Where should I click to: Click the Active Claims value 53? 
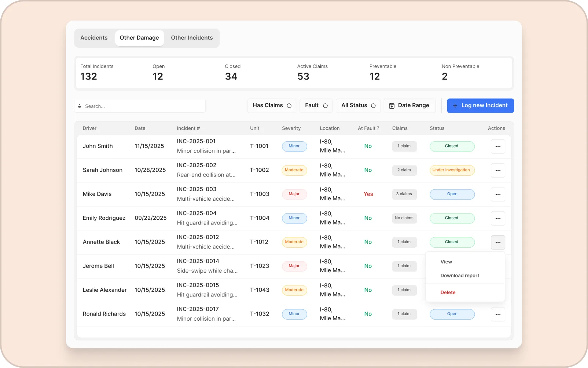tap(303, 76)
